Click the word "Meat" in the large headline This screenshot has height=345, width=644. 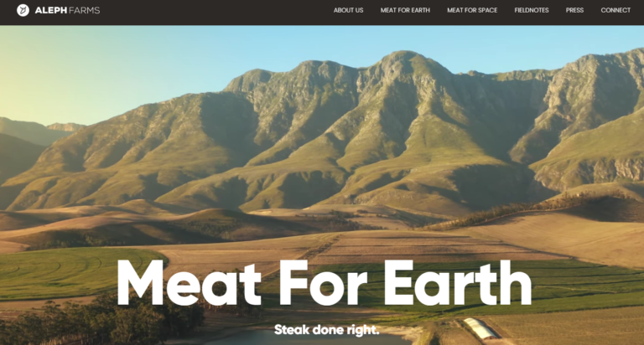[x=190, y=283]
